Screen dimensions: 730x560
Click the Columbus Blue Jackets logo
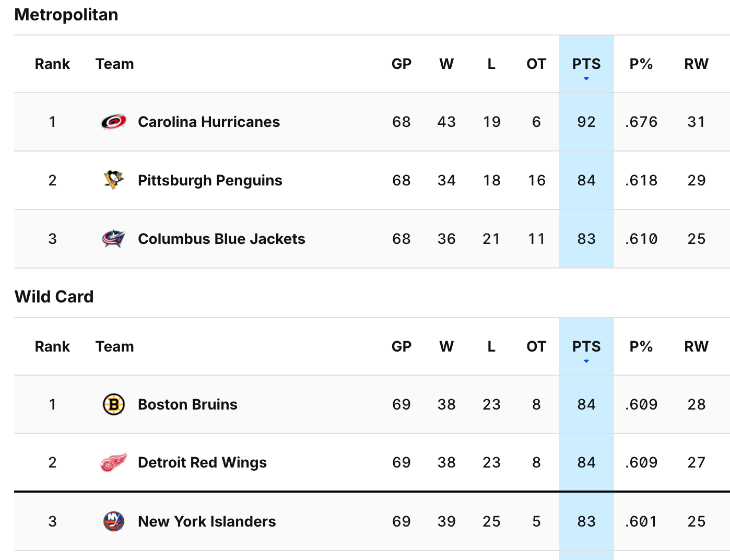tap(113, 239)
